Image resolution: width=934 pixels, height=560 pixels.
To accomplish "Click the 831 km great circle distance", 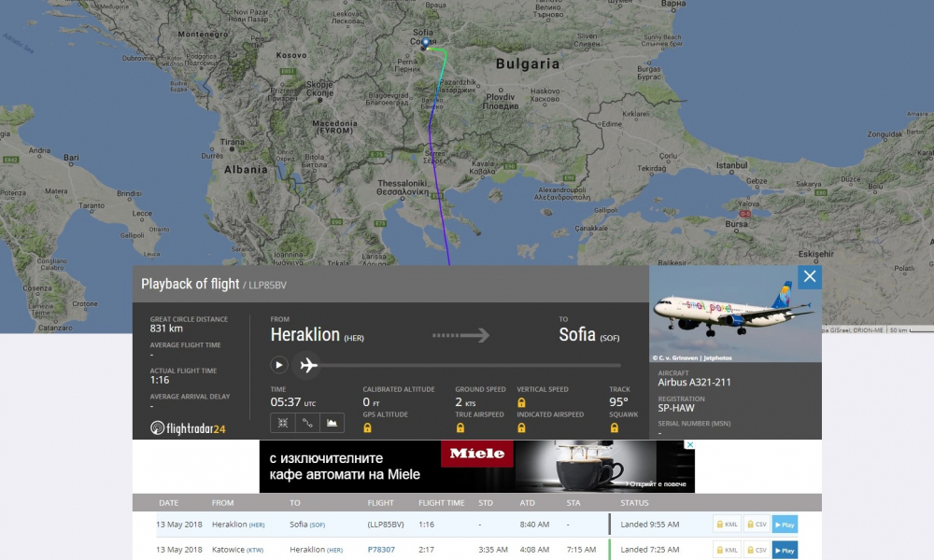I will coord(166,329).
